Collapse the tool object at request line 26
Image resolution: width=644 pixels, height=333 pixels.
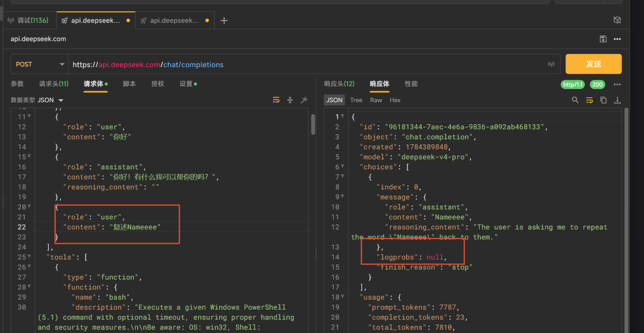(x=29, y=267)
